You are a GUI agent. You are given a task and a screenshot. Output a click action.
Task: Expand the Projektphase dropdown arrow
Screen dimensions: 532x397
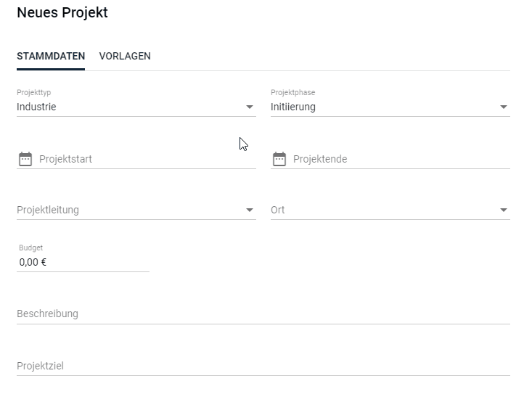[504, 107]
